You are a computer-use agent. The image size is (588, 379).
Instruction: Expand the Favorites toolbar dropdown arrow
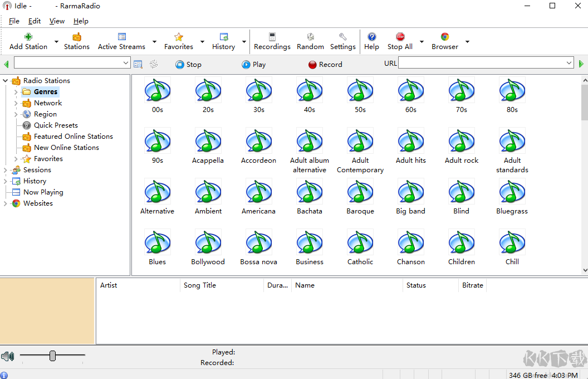pos(202,42)
